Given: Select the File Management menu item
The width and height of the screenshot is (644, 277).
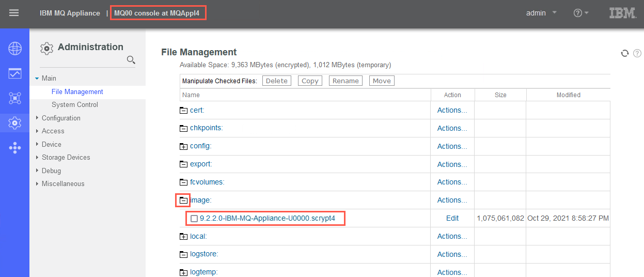Looking at the screenshot, I should click(77, 91).
